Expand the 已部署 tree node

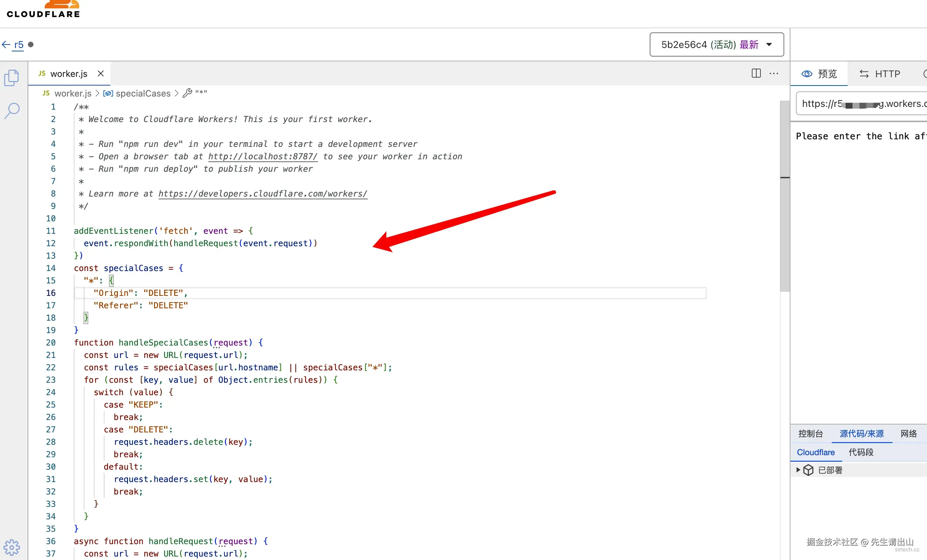[x=798, y=470]
